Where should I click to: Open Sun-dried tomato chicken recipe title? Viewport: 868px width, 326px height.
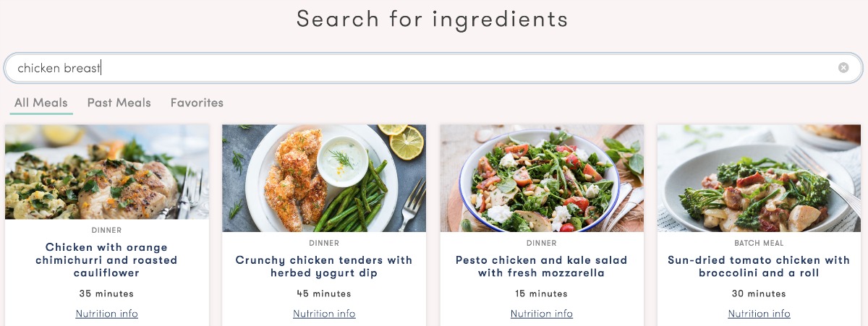coord(759,267)
